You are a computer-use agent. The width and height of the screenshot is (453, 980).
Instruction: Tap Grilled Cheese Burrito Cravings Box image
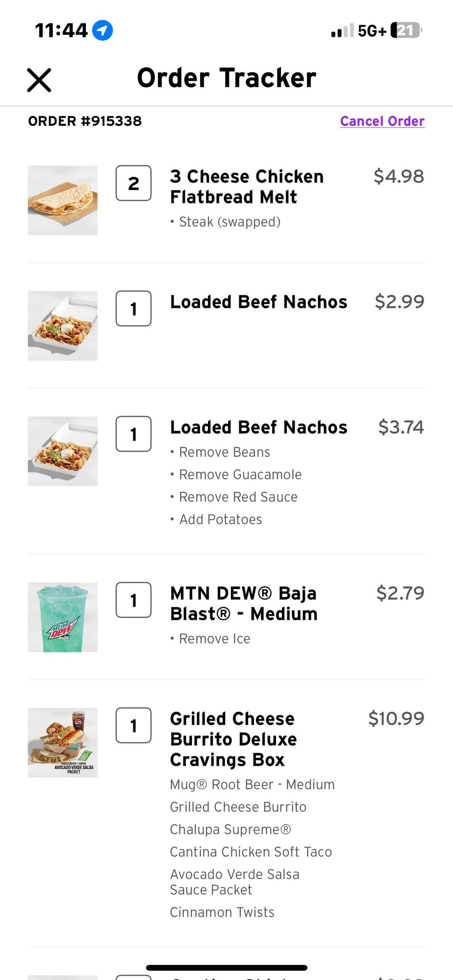point(63,743)
